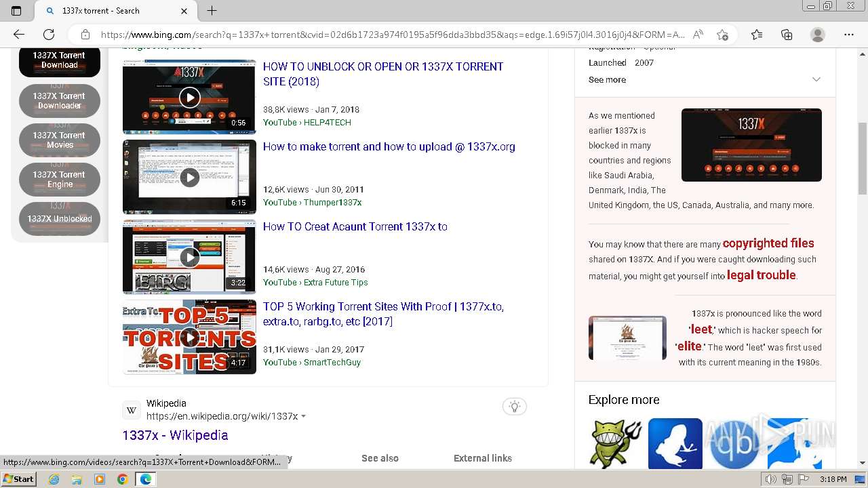Screen dimensions: 868x488
Task: Launch Chrome from taskbar
Action: pos(122,479)
